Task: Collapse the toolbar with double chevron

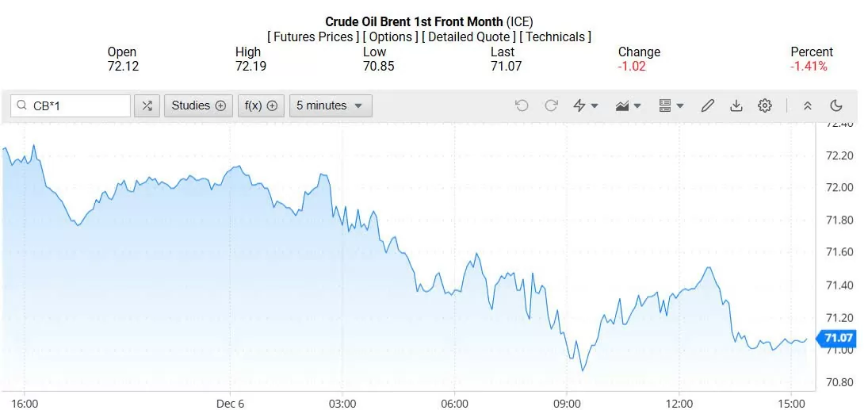Action: pos(808,105)
